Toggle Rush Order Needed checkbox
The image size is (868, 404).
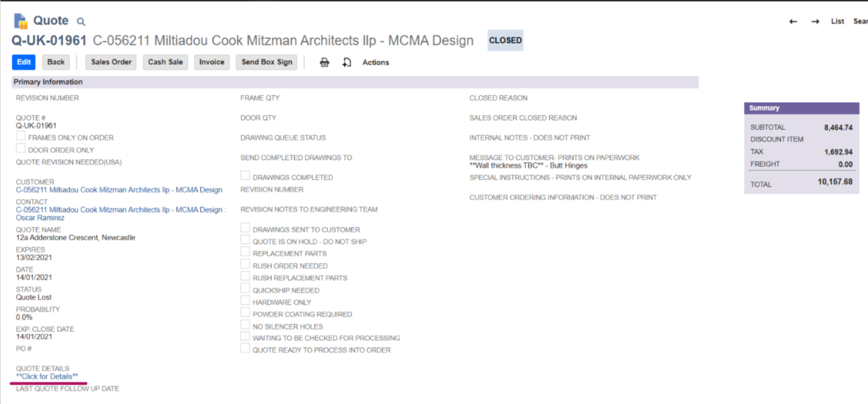point(245,265)
